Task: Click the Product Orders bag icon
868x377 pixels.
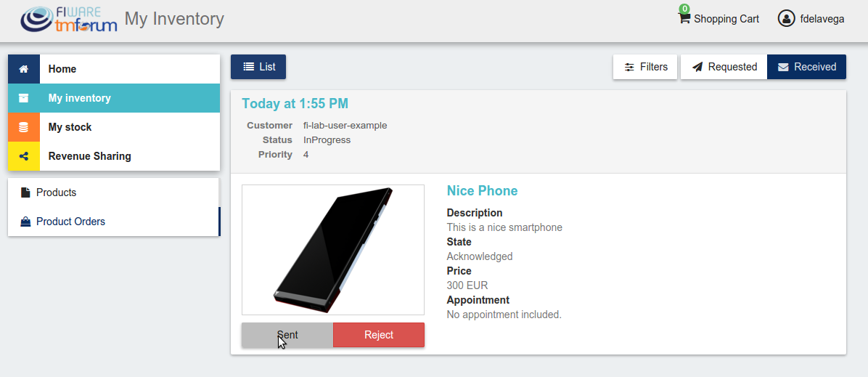Action: point(25,222)
